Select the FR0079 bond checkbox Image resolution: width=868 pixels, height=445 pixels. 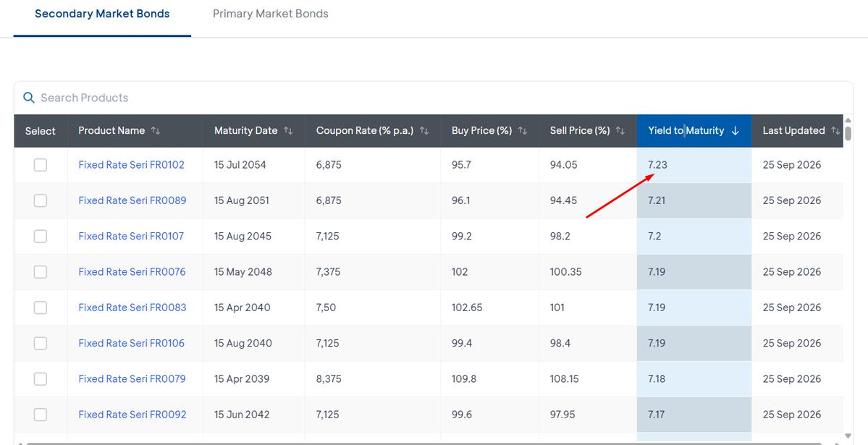tap(41, 379)
